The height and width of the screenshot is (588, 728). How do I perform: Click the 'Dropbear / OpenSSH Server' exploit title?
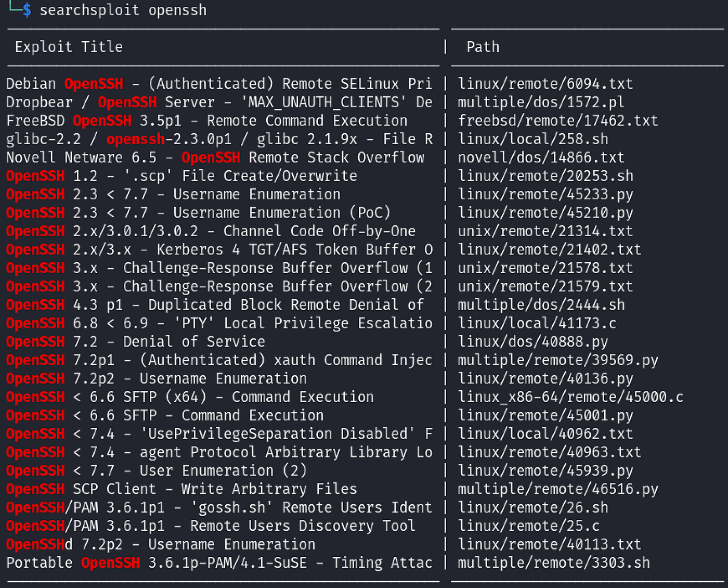(x=219, y=102)
